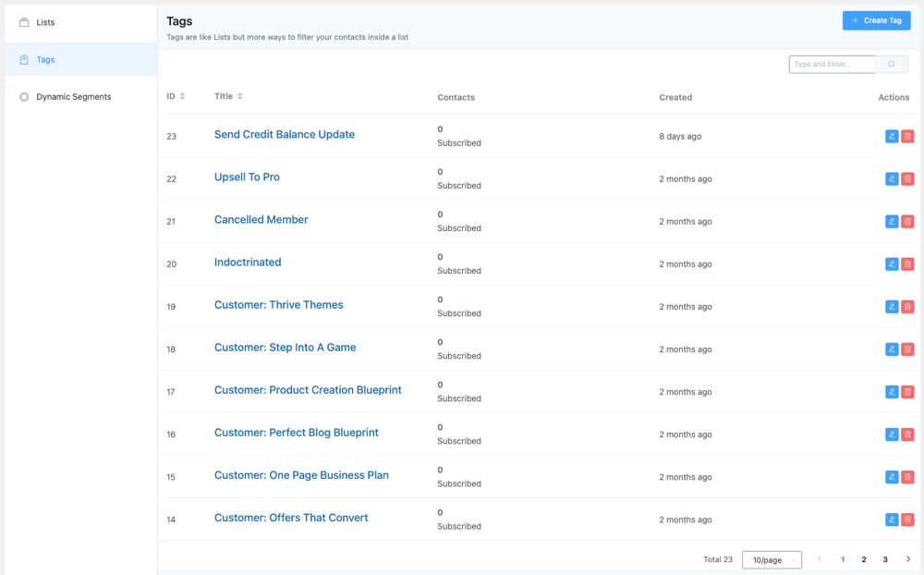
Task: Open Customer: Product Creation Blueprint link
Action: click(308, 390)
